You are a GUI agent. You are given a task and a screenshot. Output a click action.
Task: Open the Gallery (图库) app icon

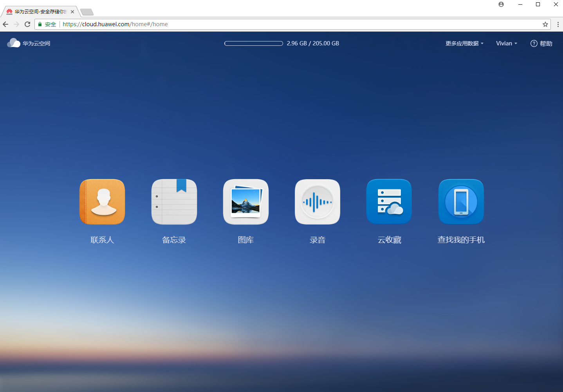pyautogui.click(x=245, y=202)
